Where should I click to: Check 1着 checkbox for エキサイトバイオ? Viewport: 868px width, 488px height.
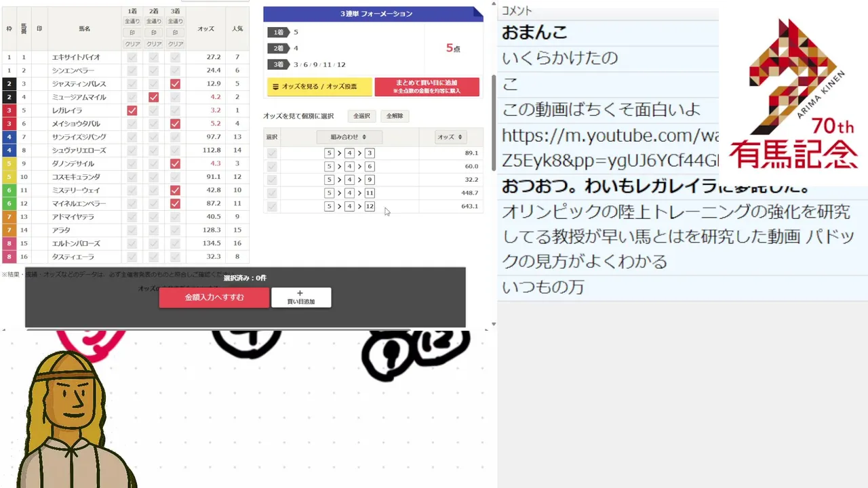[x=132, y=58]
